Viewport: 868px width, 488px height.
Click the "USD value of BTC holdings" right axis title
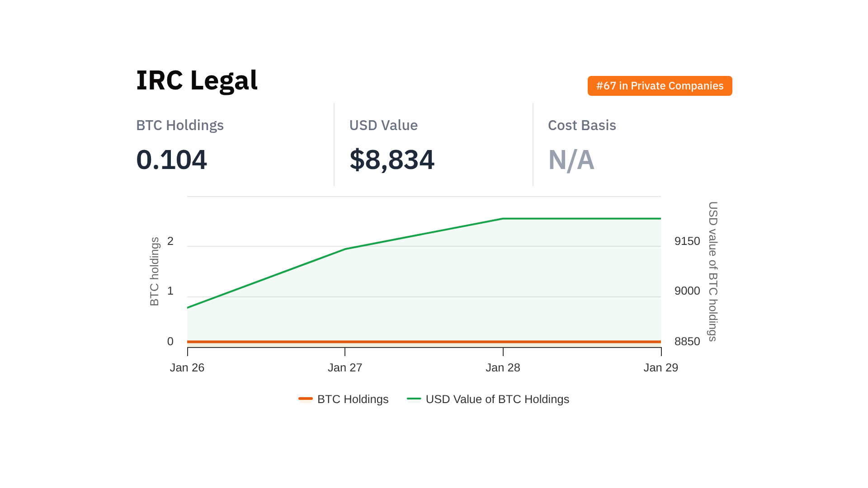tap(712, 272)
